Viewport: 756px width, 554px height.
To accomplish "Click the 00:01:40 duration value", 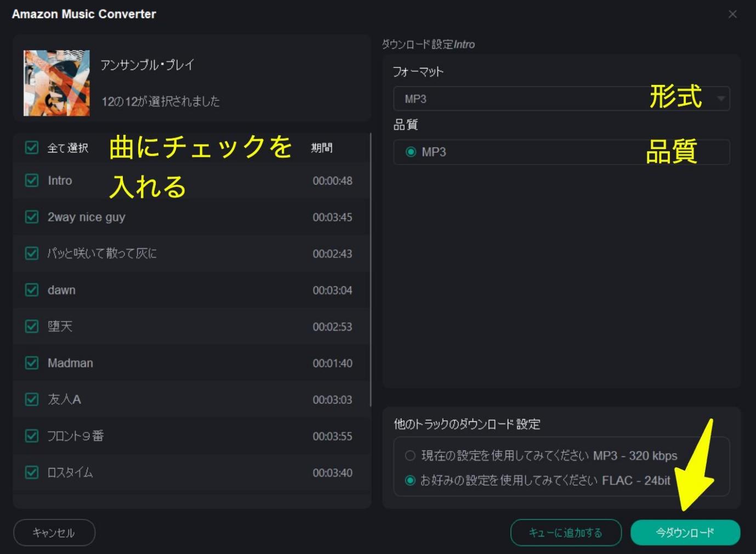I will coord(332,363).
